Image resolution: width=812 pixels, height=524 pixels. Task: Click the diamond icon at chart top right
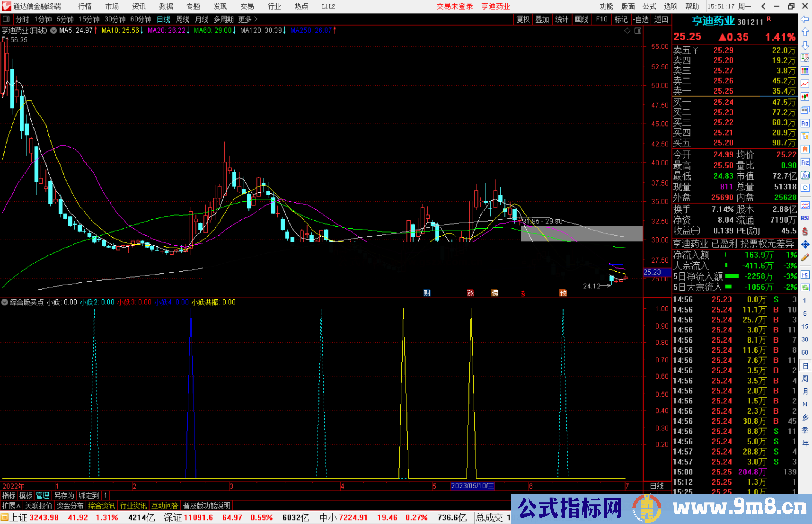pos(627,31)
